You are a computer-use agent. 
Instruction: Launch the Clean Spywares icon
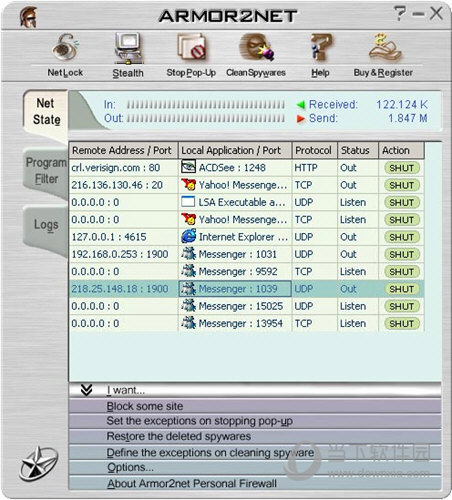(256, 47)
